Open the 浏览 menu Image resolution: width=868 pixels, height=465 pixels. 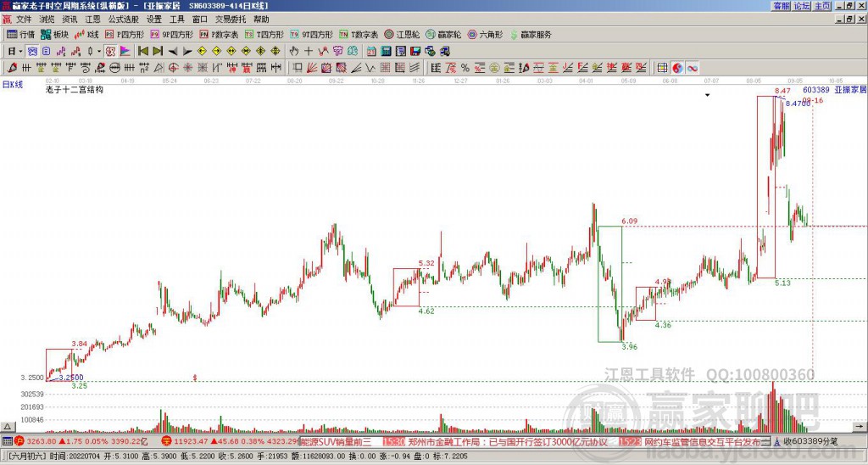click(47, 20)
